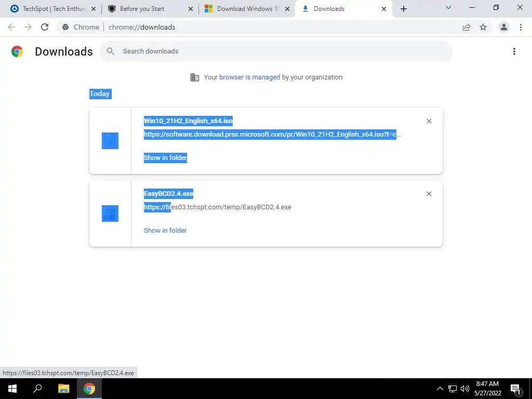
Task: Open the Windows Start menu
Action: pyautogui.click(x=12, y=389)
